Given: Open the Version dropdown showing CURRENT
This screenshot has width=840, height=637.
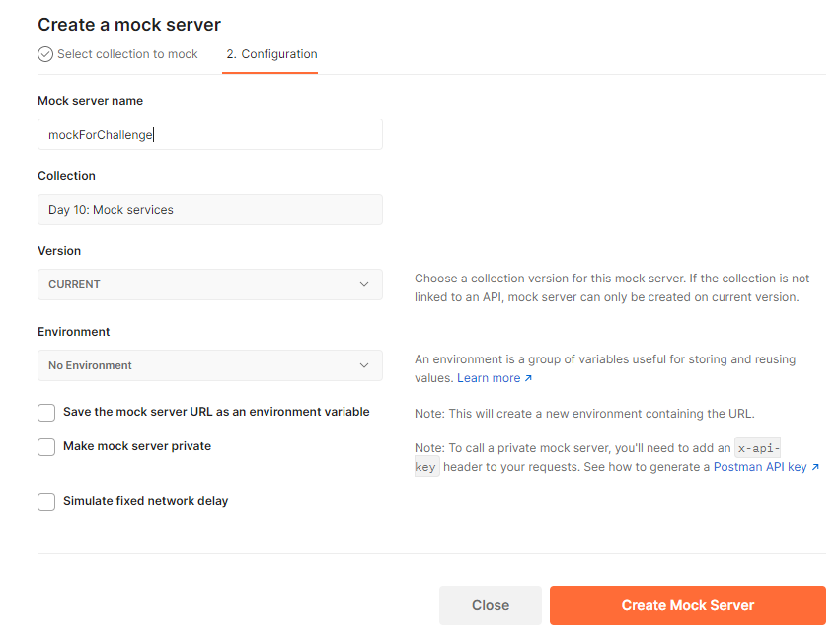Looking at the screenshot, I should [209, 284].
